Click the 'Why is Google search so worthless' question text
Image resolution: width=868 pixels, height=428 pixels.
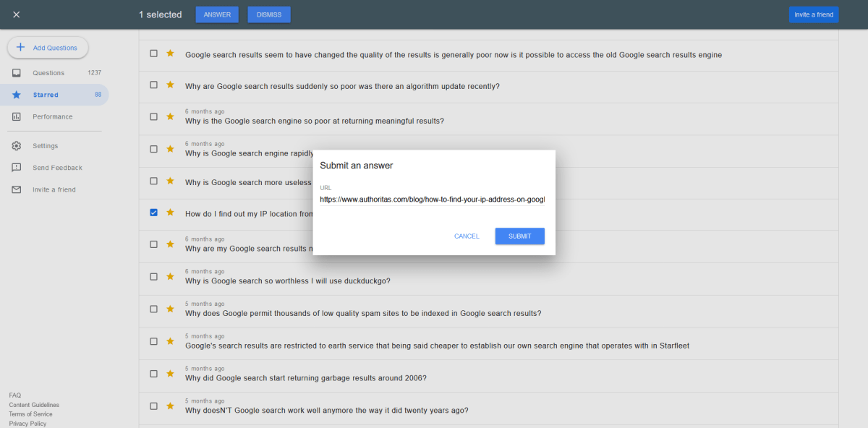[x=288, y=281]
